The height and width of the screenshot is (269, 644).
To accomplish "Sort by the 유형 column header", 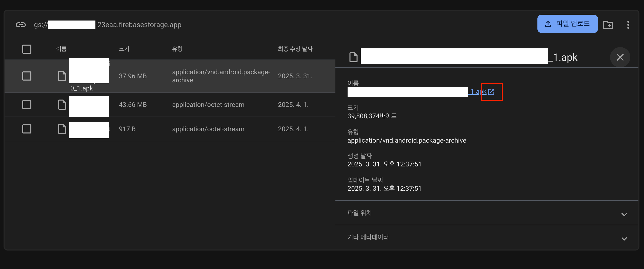I will tap(177, 49).
